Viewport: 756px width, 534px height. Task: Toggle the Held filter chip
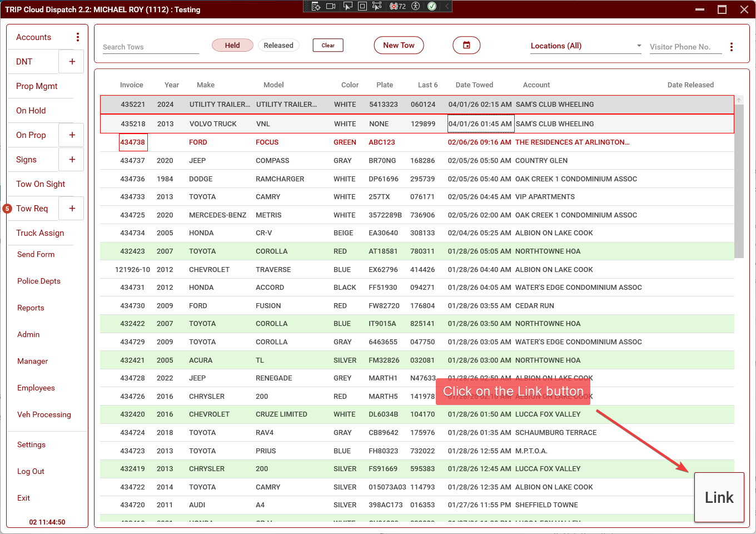[232, 46]
